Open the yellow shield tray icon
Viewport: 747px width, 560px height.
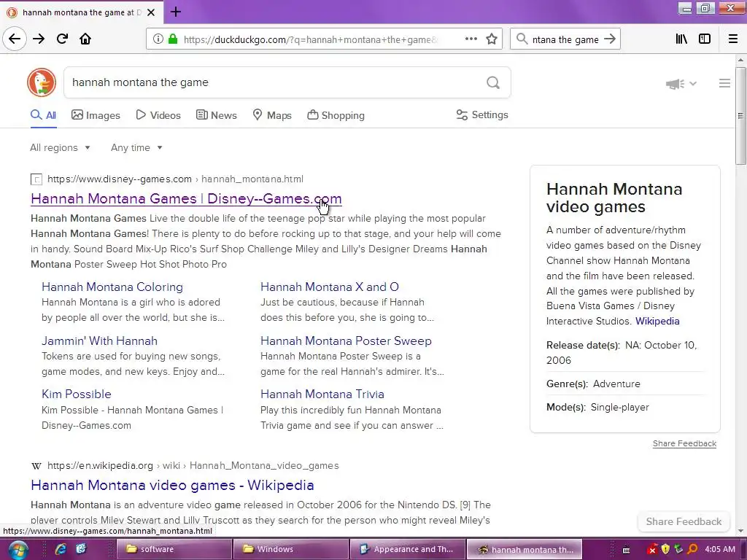tap(665, 550)
